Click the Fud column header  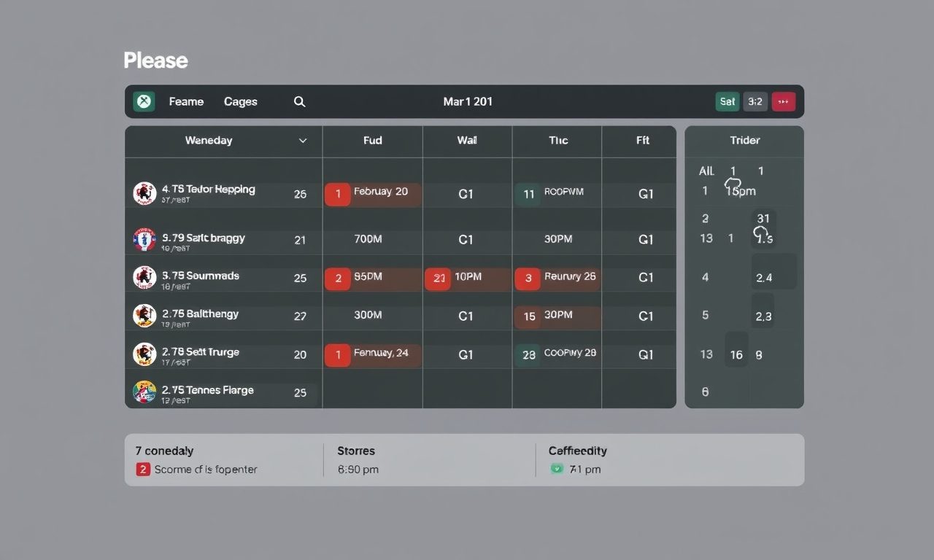click(372, 141)
